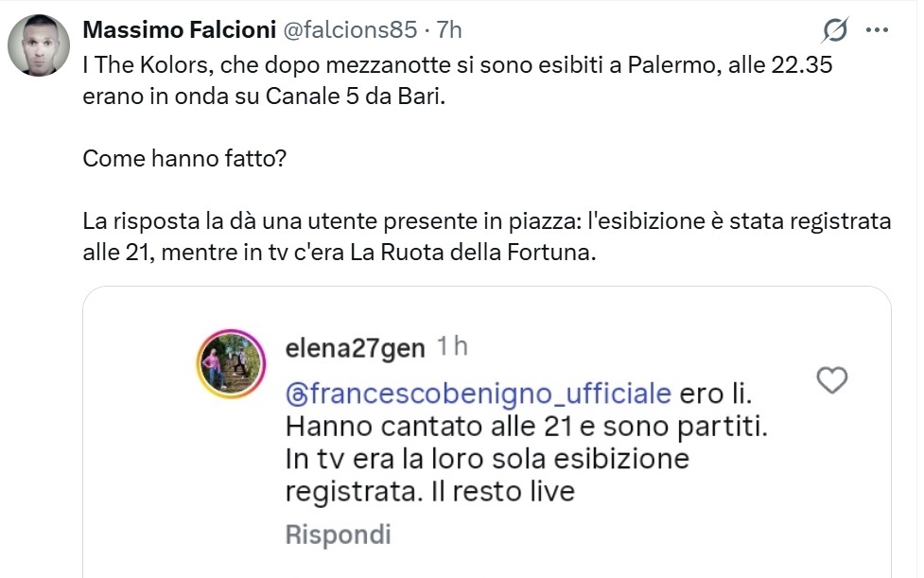Click comment line "Hanno cantato alle 21"
This screenshot has height=578, width=924.
click(x=526, y=427)
